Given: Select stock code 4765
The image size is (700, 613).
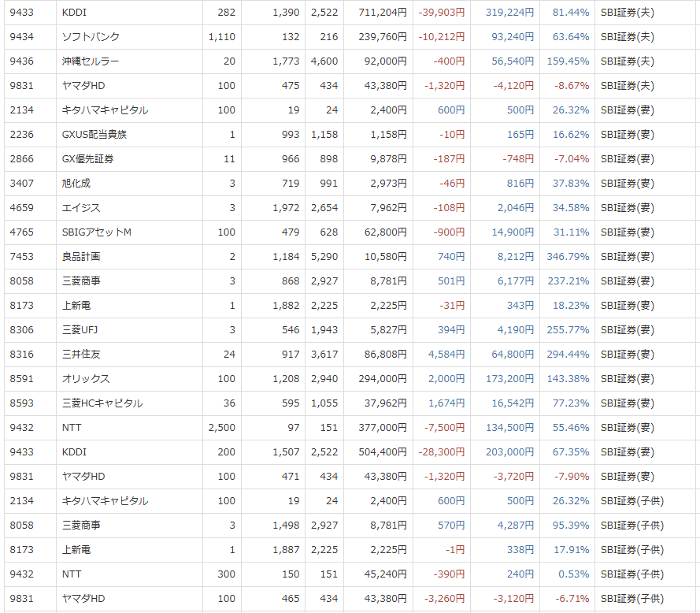Looking at the screenshot, I should tap(21, 232).
